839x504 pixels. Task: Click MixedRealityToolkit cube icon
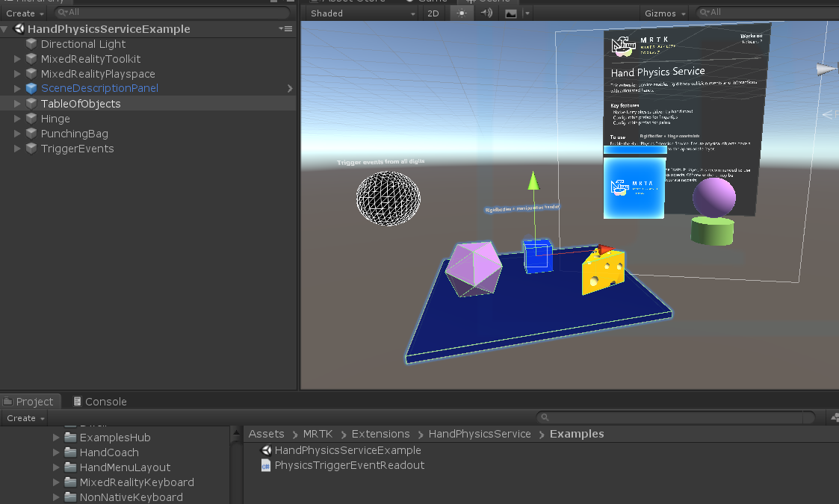coord(31,59)
